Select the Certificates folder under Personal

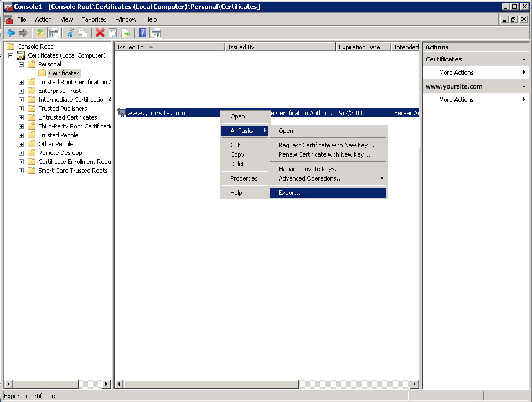coord(64,73)
